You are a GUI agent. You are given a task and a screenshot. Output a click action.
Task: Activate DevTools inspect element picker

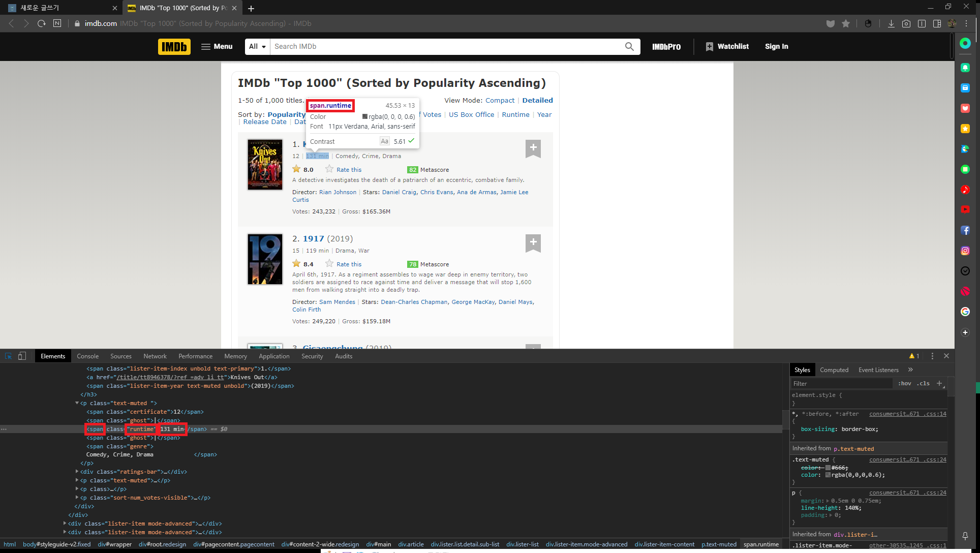coord(8,356)
